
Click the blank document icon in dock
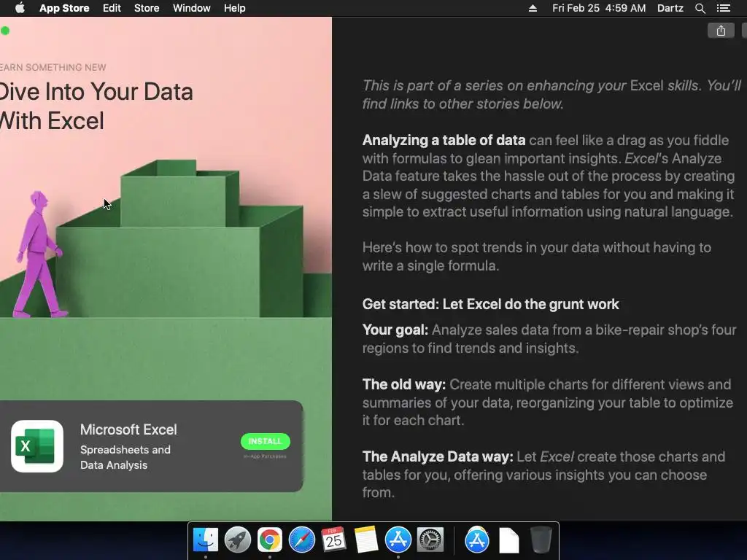508,540
